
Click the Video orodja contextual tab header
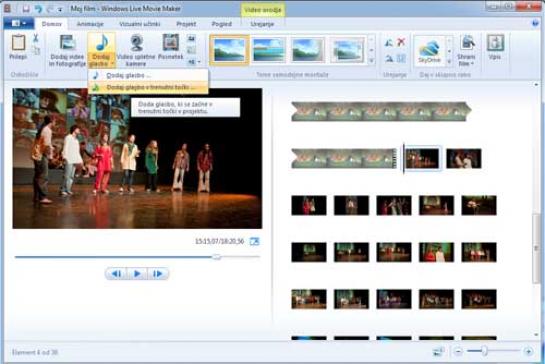pos(263,10)
